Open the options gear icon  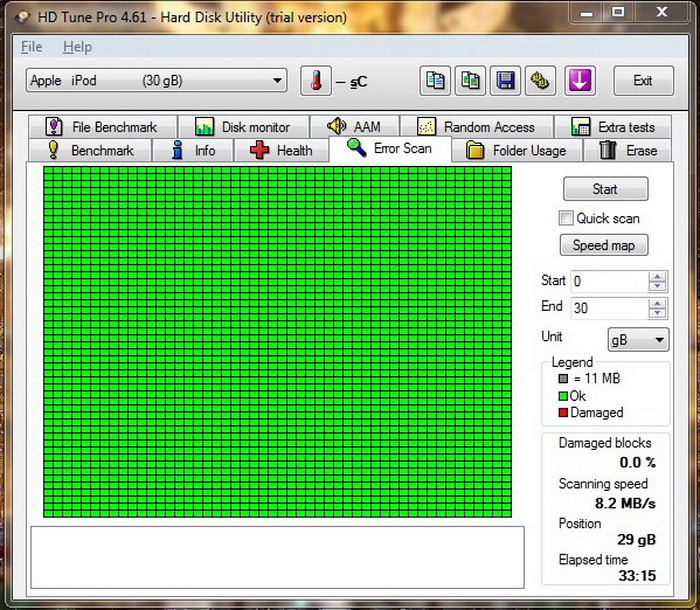click(x=541, y=81)
